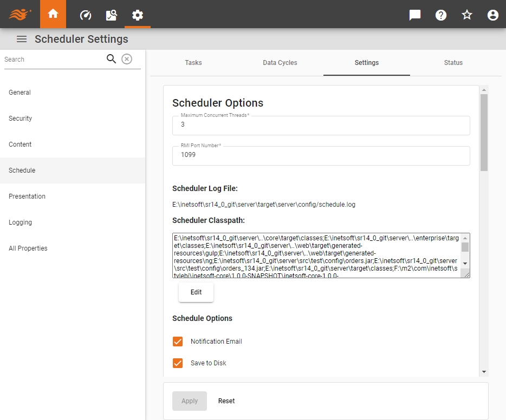Open the Data Cycles tab
Viewport: 506px width, 420px height.
pyautogui.click(x=280, y=63)
